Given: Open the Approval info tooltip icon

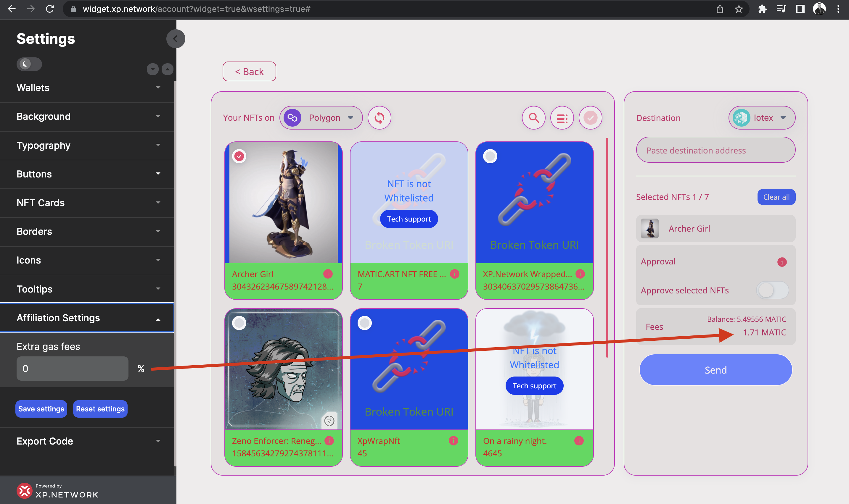Looking at the screenshot, I should click(782, 262).
